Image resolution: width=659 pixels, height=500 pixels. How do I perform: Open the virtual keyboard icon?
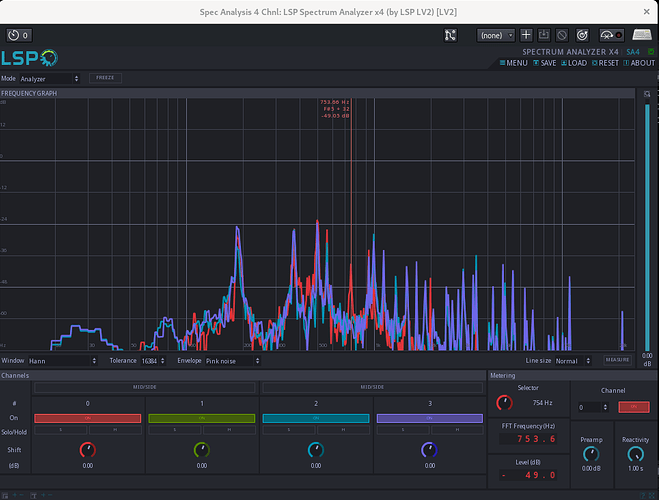642,35
